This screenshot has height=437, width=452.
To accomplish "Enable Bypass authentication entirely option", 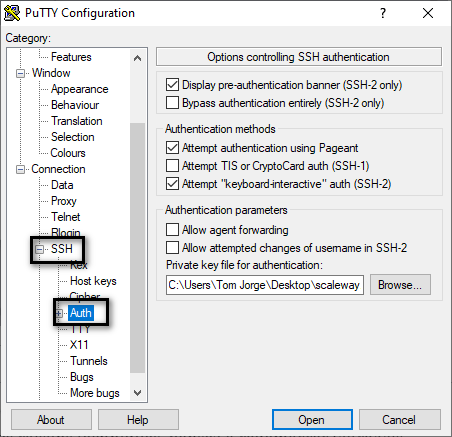I will [172, 103].
